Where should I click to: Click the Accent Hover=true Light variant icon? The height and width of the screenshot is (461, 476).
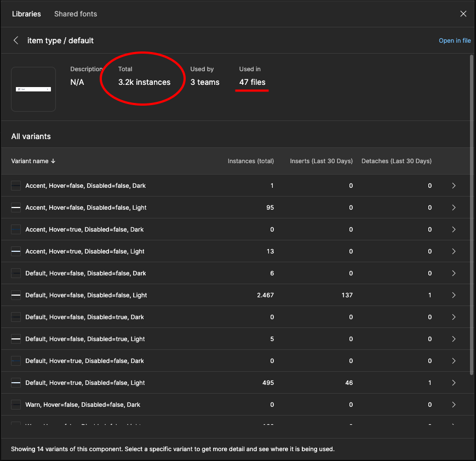(x=16, y=251)
